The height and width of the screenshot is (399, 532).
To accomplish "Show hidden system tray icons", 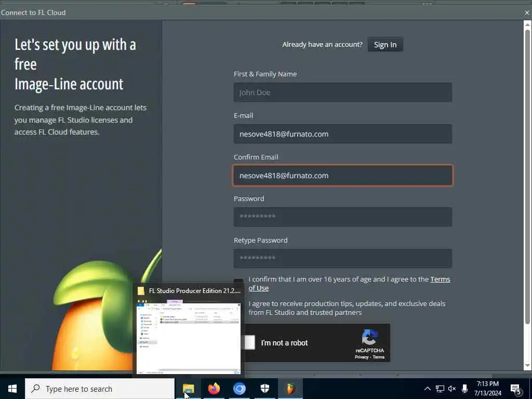I will tap(428, 389).
